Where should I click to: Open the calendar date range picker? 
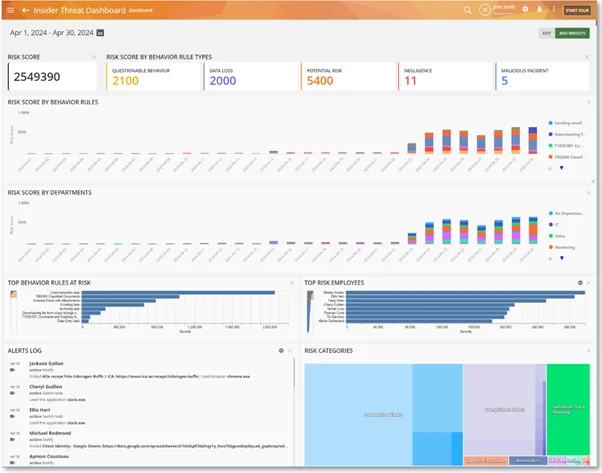pos(100,33)
